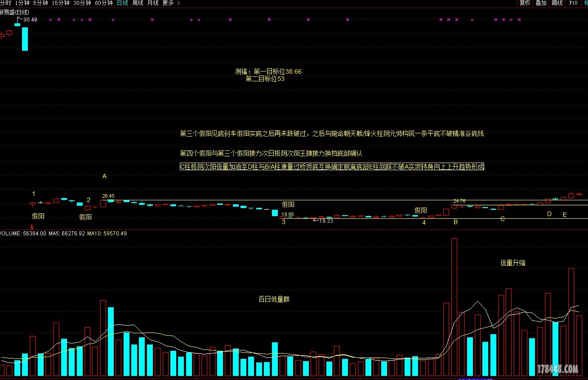Click the 19.95 price label
Screen dimensions: 588x380
(x=288, y=215)
